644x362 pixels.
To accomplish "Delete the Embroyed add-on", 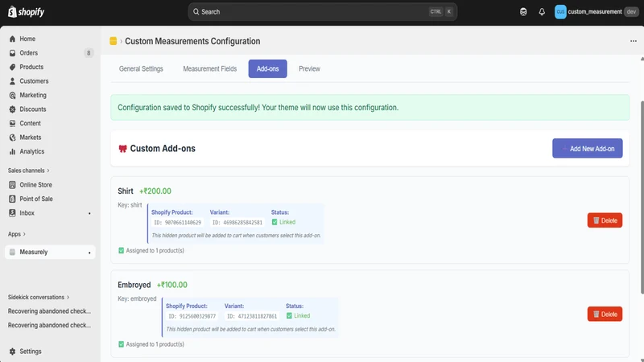I will [605, 314].
